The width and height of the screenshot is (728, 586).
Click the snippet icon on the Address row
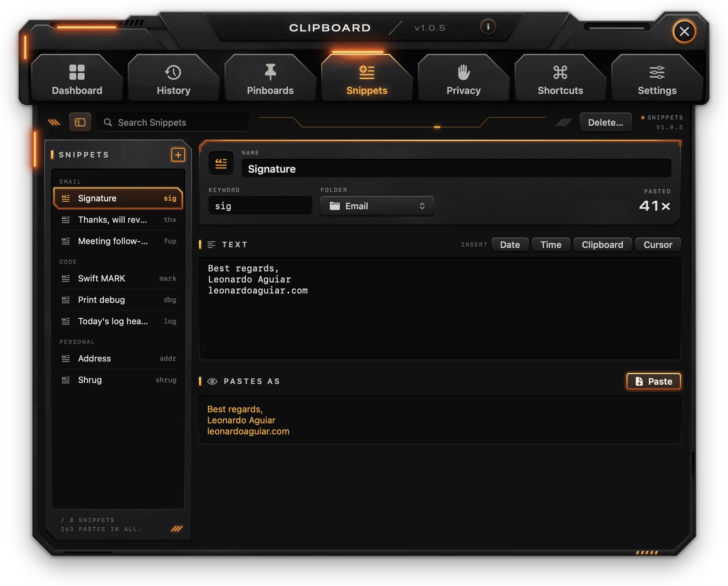[66, 358]
